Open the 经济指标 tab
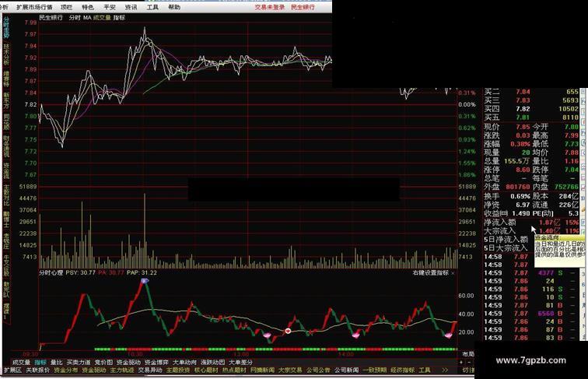 coord(402,370)
